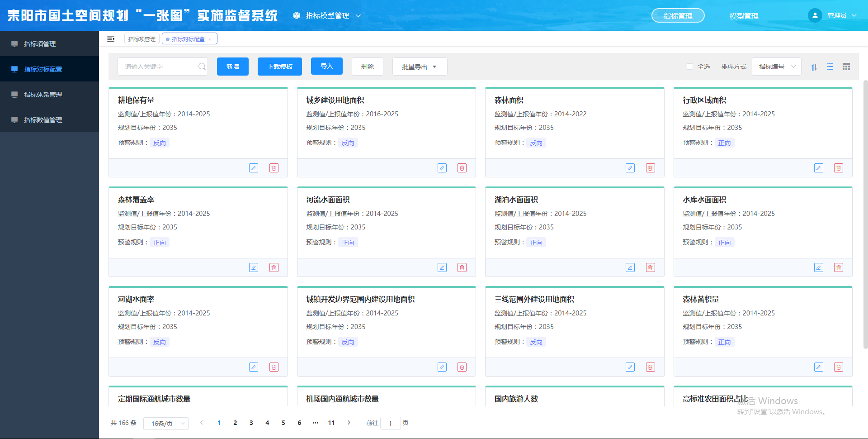Open 指标项管理 in sidebar
Screen dimensions: 868x439
coord(50,43)
